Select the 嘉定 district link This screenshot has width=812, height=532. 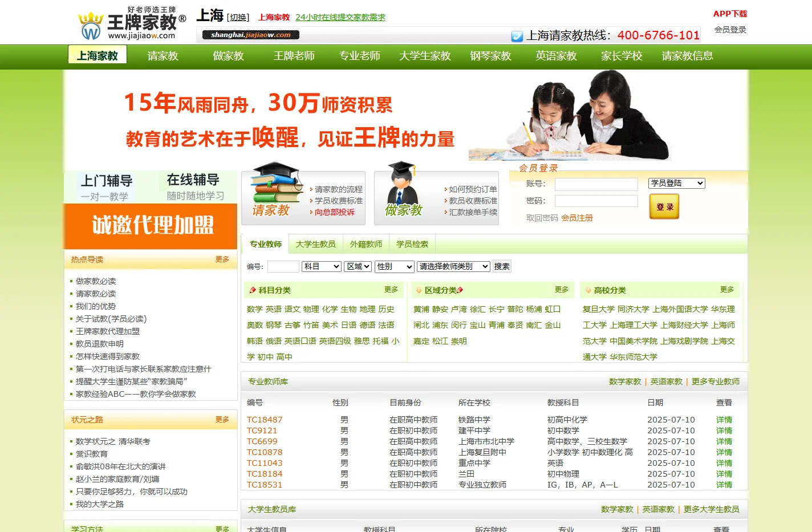(421, 341)
